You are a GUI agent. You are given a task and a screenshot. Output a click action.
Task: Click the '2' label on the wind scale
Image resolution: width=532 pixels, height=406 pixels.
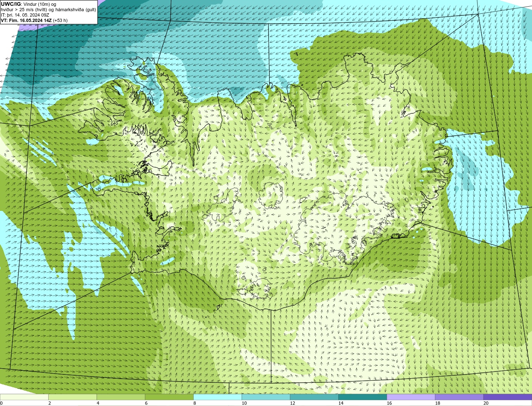pyautogui.click(x=49, y=403)
